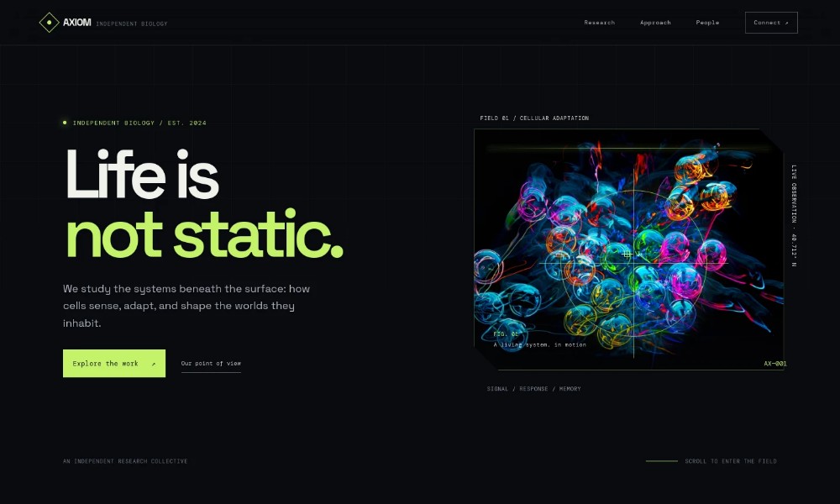Click the 'AN INDEPENDENT RESEARCH COLLECTIVE' text

125,461
